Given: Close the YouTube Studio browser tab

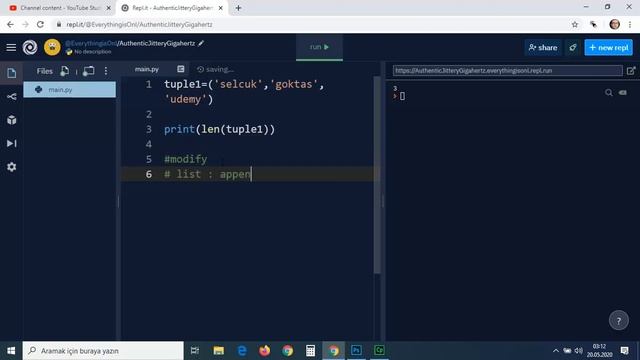Looking at the screenshot, I should (x=109, y=8).
